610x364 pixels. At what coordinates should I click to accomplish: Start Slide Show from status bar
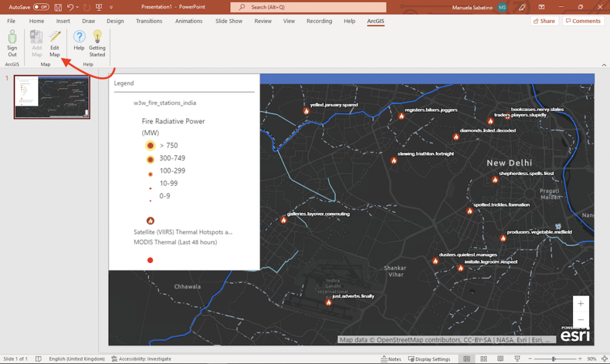coord(517,359)
